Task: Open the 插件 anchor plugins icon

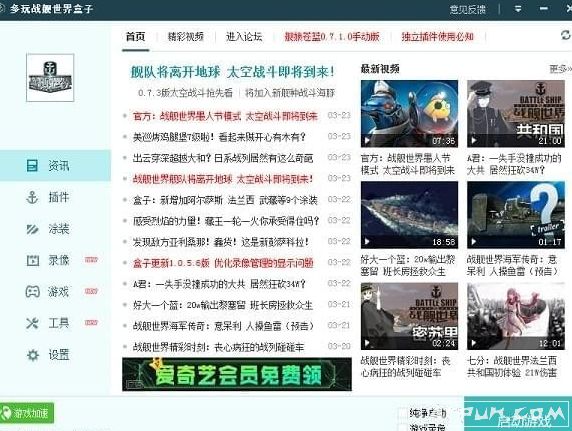Action: pos(32,197)
